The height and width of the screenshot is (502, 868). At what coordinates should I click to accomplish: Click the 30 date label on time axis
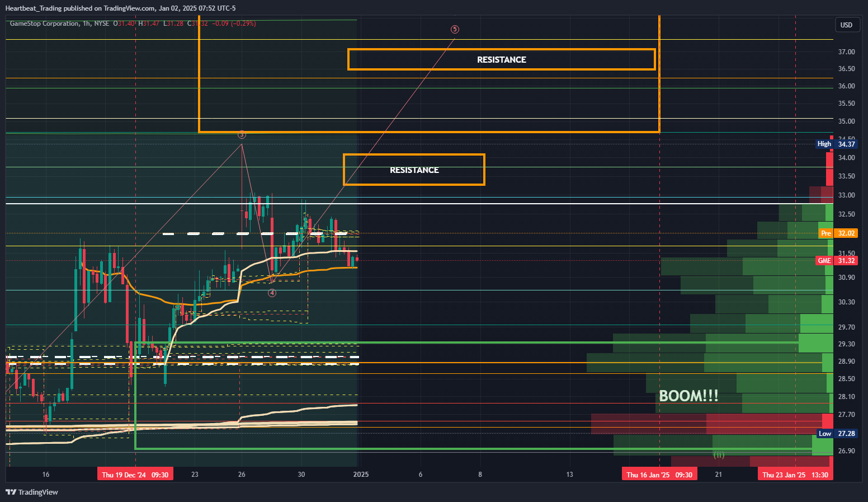click(x=301, y=475)
